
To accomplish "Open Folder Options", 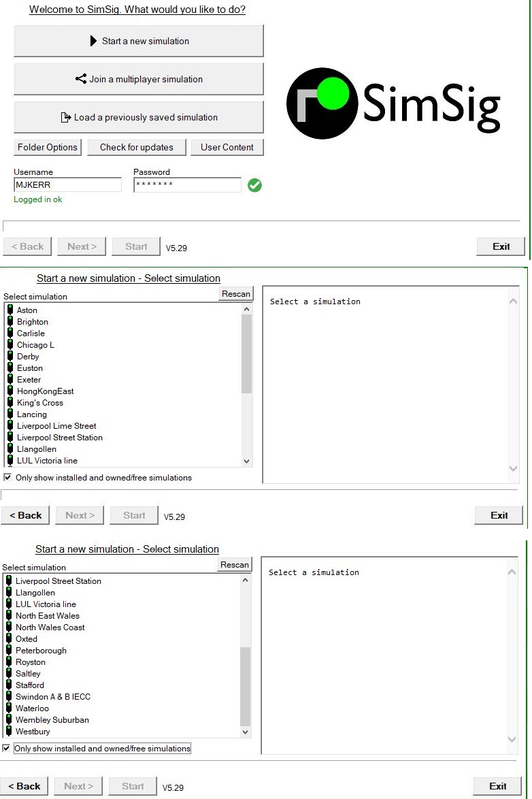I will tap(48, 147).
